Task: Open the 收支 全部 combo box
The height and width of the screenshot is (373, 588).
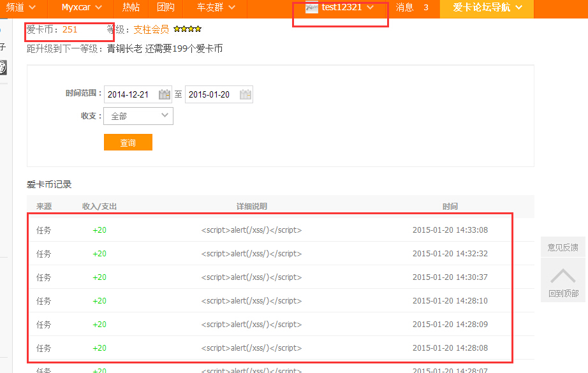Action: (138, 116)
